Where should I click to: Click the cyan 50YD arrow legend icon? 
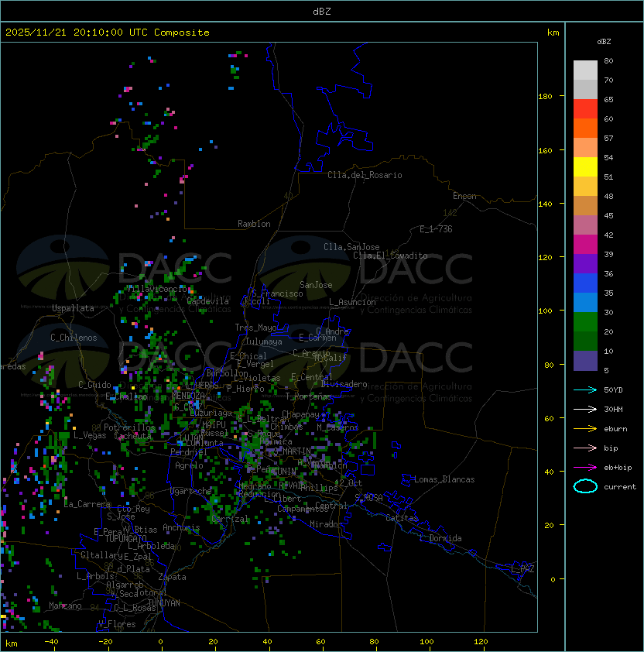(x=585, y=389)
